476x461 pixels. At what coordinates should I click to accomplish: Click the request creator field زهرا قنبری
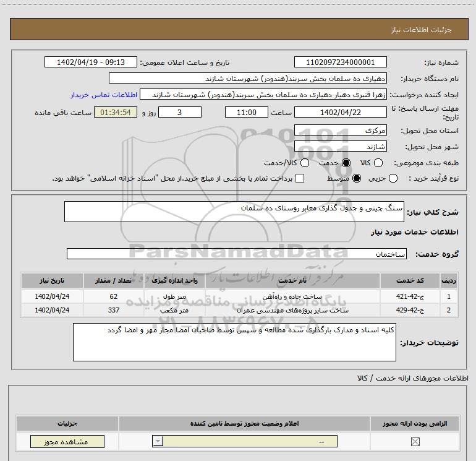263,95
